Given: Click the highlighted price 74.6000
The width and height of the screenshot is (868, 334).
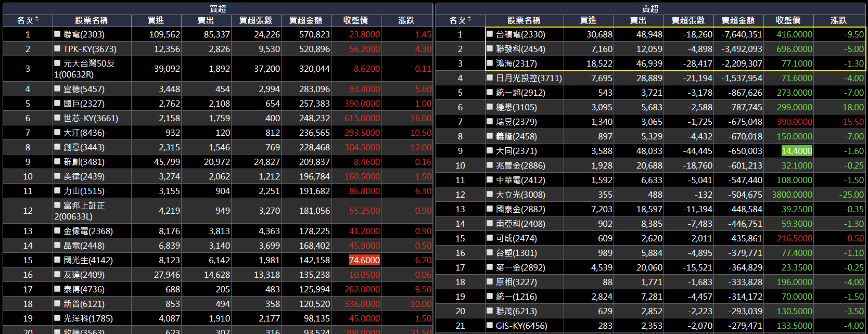Looking at the screenshot, I should [364, 260].
